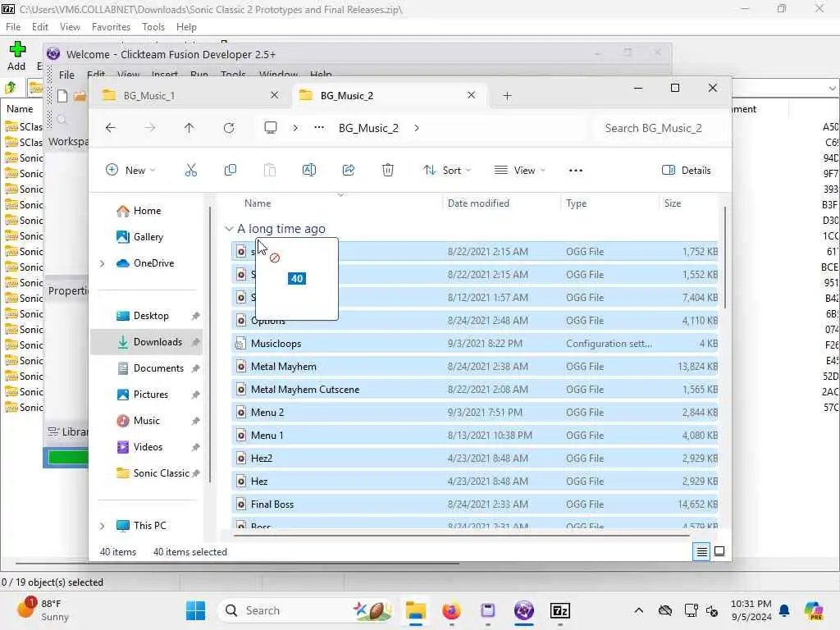The height and width of the screenshot is (630, 840).
Task: Open the View dropdown in Explorer toolbar
Action: [519, 171]
